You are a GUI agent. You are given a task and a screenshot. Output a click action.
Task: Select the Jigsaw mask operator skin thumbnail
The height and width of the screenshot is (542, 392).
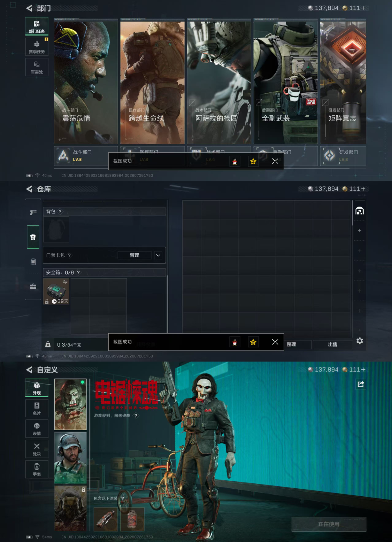point(70,404)
